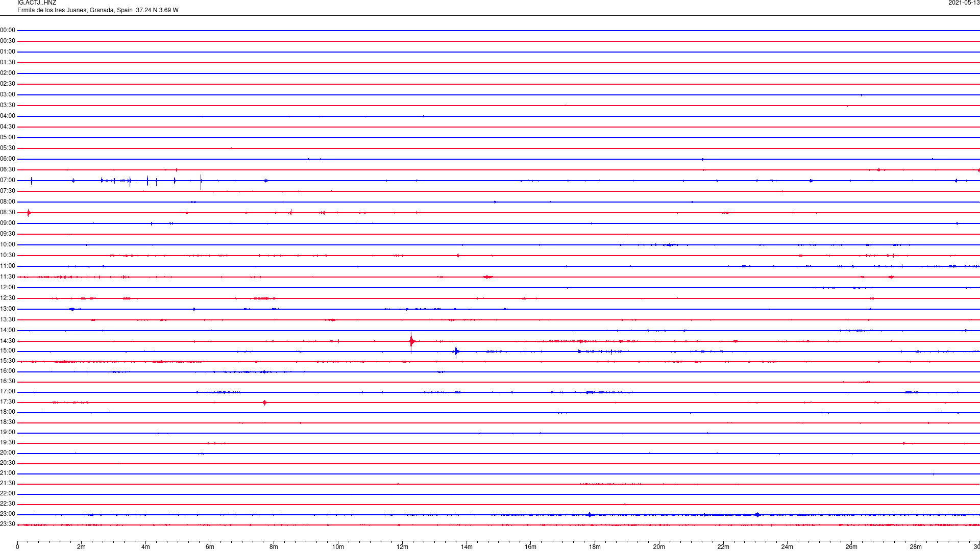The image size is (980, 551).
Task: Select the 09:30 trace time label
Action: pos(8,234)
